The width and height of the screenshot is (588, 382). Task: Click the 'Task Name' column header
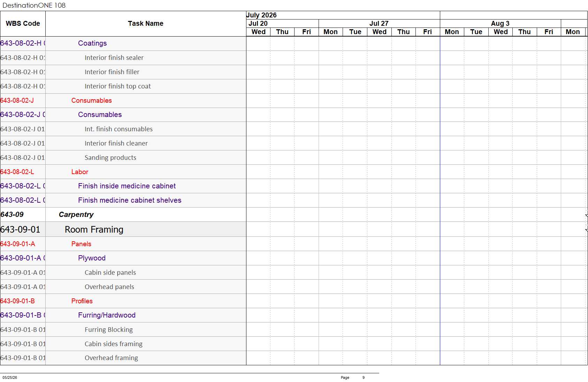pos(146,24)
